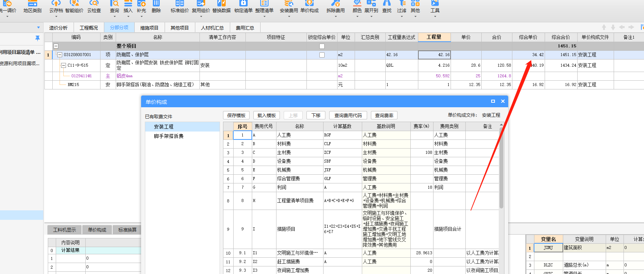The image size is (644, 274).
Task: Switch to 费用汇总 tab
Action: point(245,28)
